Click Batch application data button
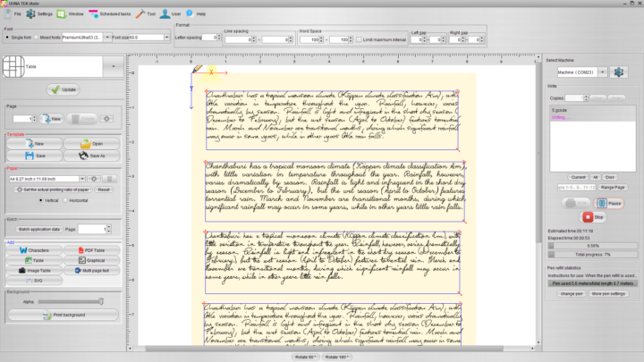 [39, 230]
